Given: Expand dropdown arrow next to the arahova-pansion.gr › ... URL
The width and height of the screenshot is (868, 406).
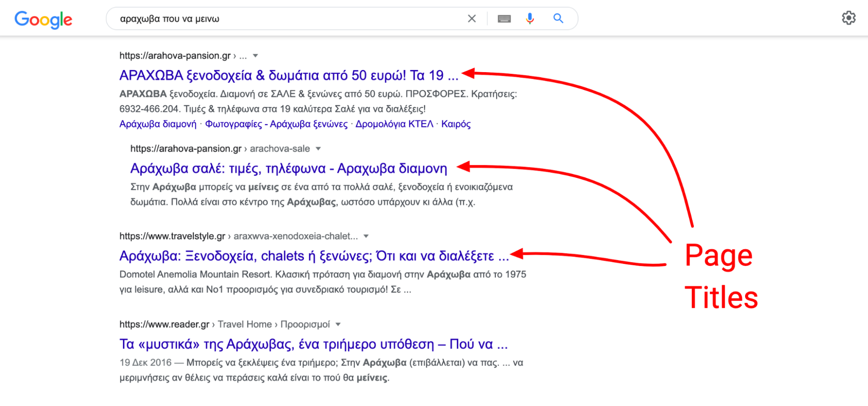Looking at the screenshot, I should (x=256, y=56).
